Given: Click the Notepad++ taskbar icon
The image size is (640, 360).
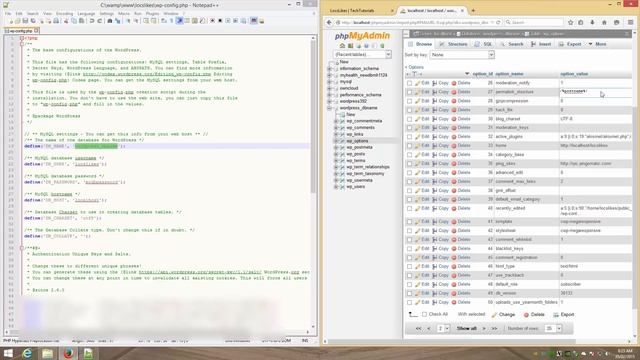Looking at the screenshot, I should click(88, 353).
